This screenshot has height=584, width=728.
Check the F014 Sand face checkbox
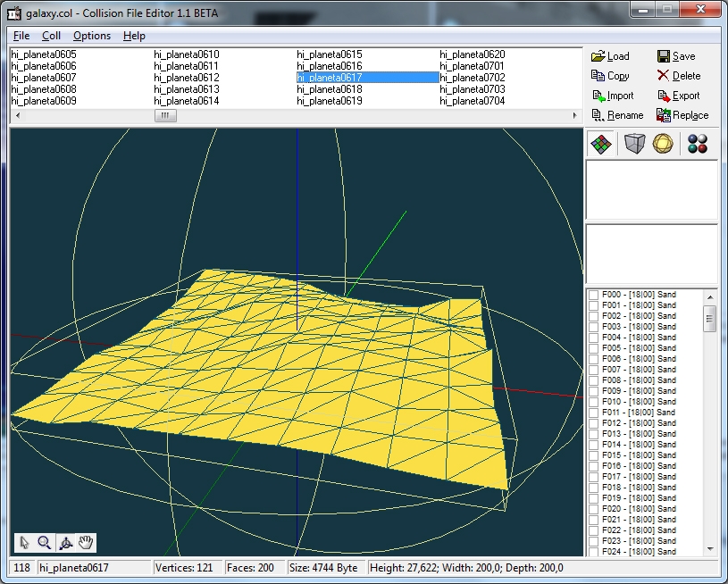(x=593, y=445)
